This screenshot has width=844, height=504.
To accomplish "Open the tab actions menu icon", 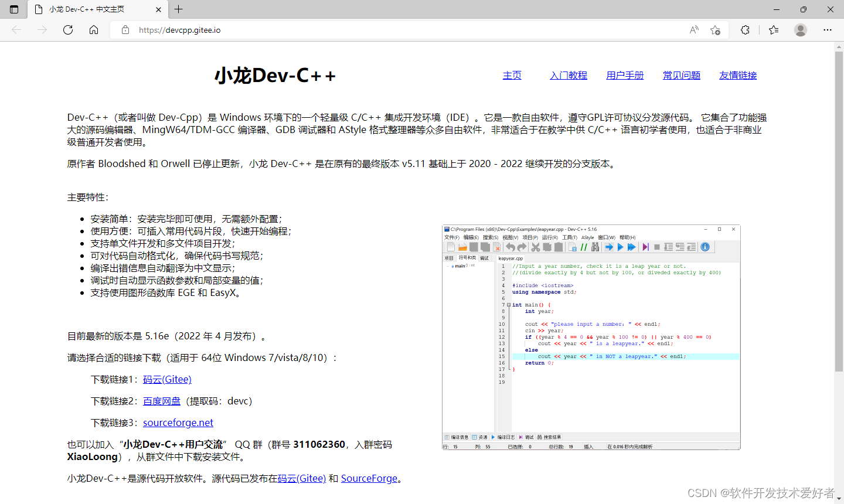I will tap(14, 9).
